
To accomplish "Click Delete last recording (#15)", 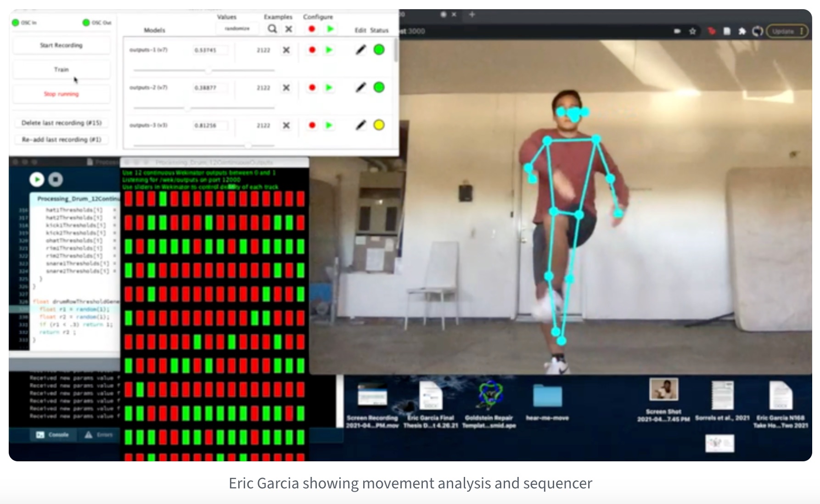I will pos(61,123).
